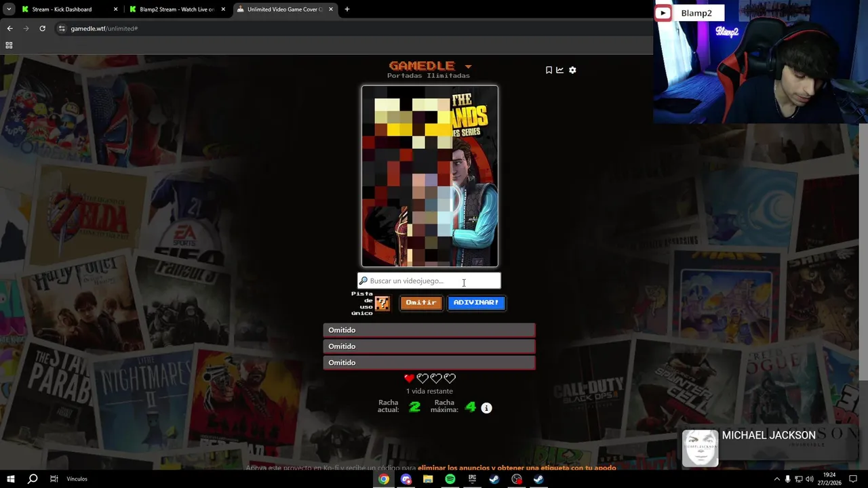Open Spotify from taskbar
Viewport: 868px width, 488px height.
[x=450, y=479]
